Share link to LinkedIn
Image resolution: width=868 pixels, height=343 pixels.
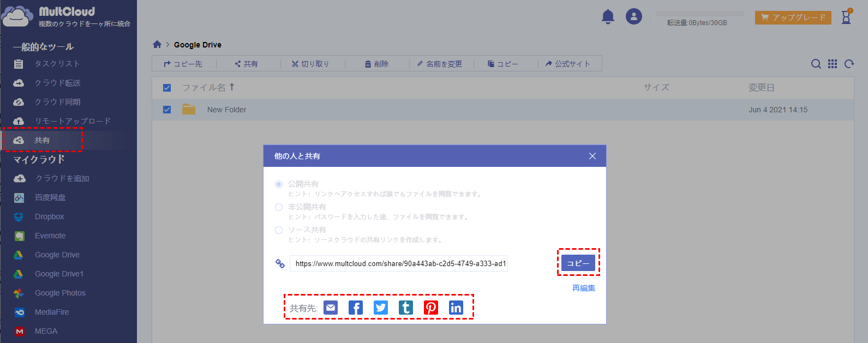tap(456, 308)
